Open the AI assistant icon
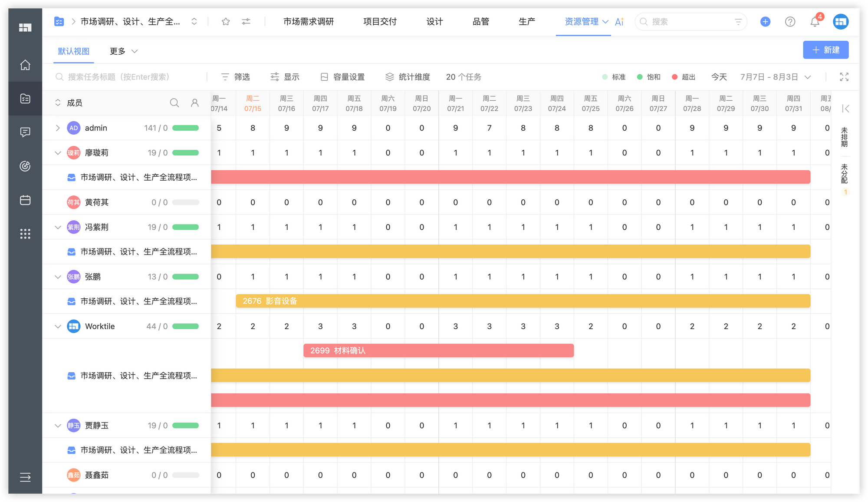 tap(619, 22)
